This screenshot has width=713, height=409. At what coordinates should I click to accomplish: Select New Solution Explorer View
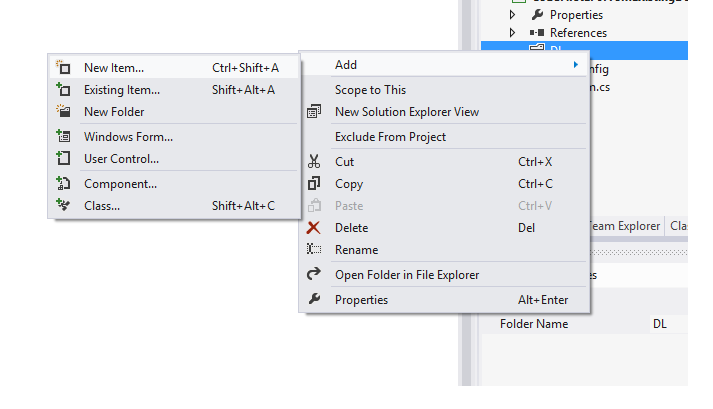(407, 112)
